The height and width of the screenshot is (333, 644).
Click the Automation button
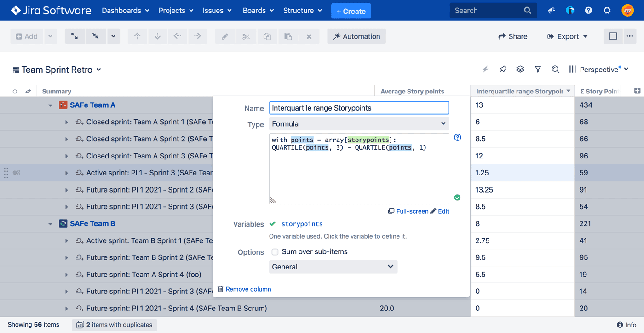pos(356,36)
